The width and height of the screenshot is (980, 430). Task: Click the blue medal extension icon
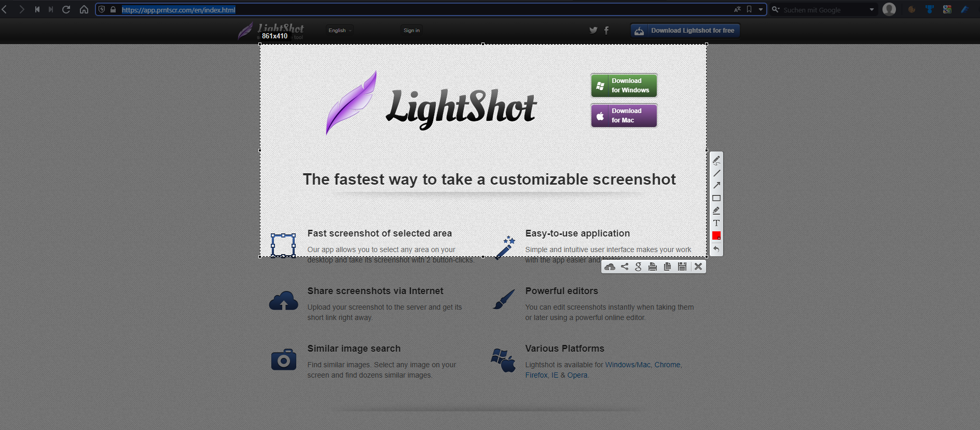pos(929,9)
